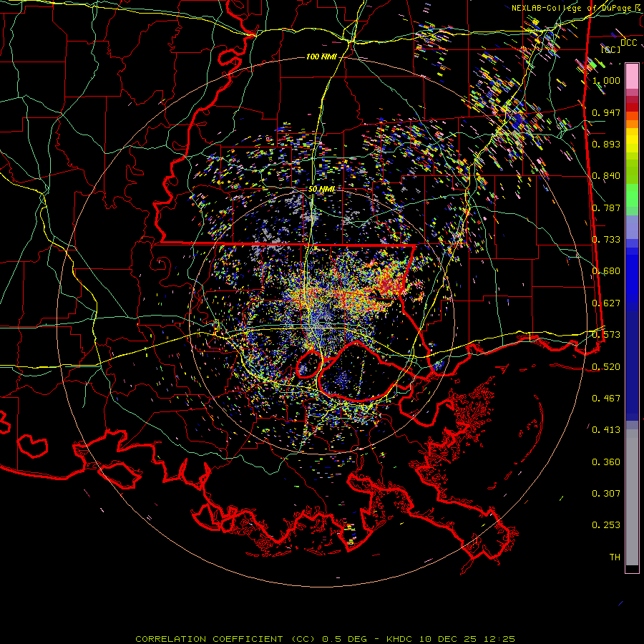Screen dimensions: 644x644
Task: Click the 0.253 legend value
Action: [x=606, y=525]
